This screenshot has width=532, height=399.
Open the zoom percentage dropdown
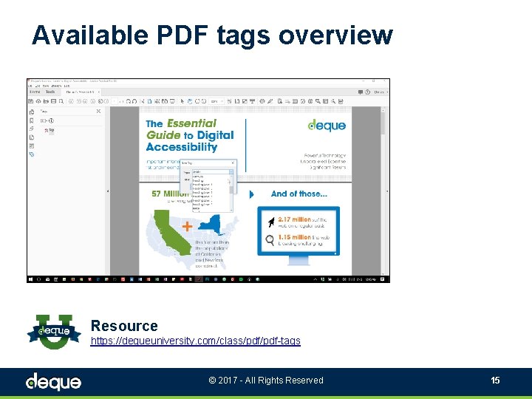pyautogui.click(x=222, y=101)
